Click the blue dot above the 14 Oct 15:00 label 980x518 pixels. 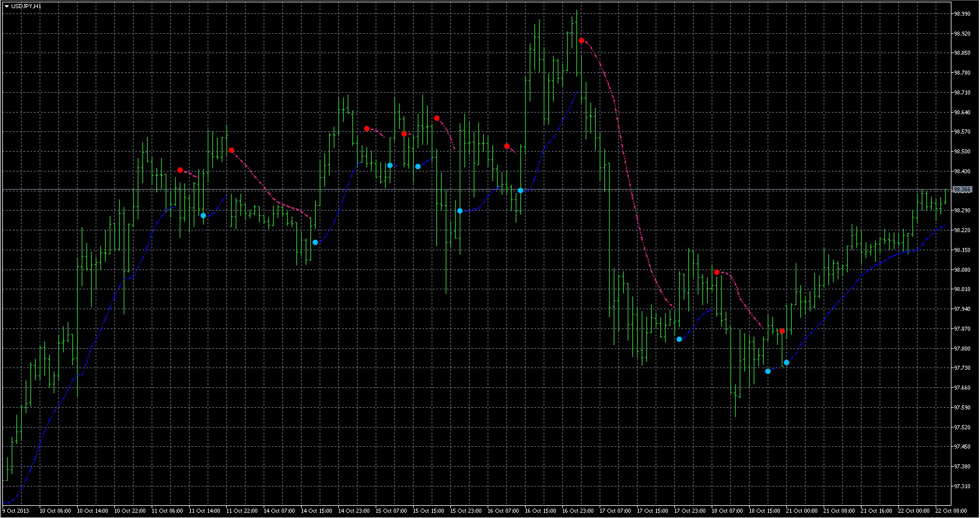click(315, 243)
